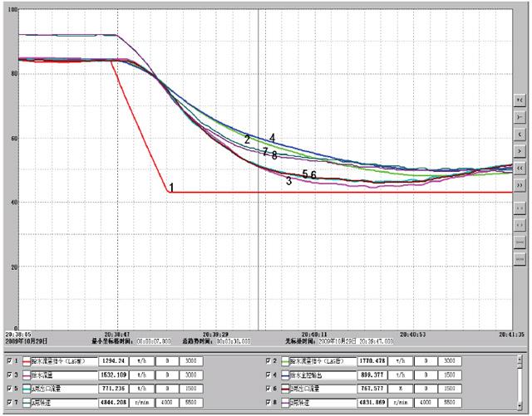Disable the trend curve 7 checkbox
Viewport: 532px width, 416px height.
pyautogui.click(x=10, y=399)
